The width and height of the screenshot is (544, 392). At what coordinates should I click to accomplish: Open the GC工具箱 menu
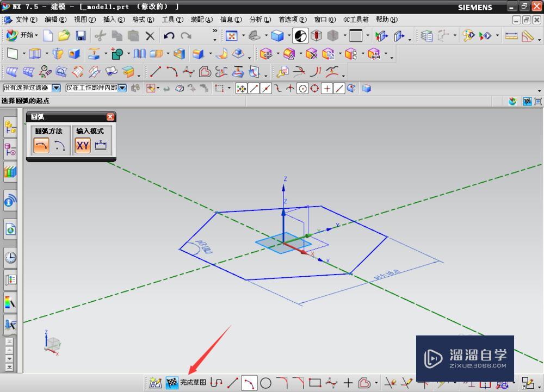tap(356, 20)
